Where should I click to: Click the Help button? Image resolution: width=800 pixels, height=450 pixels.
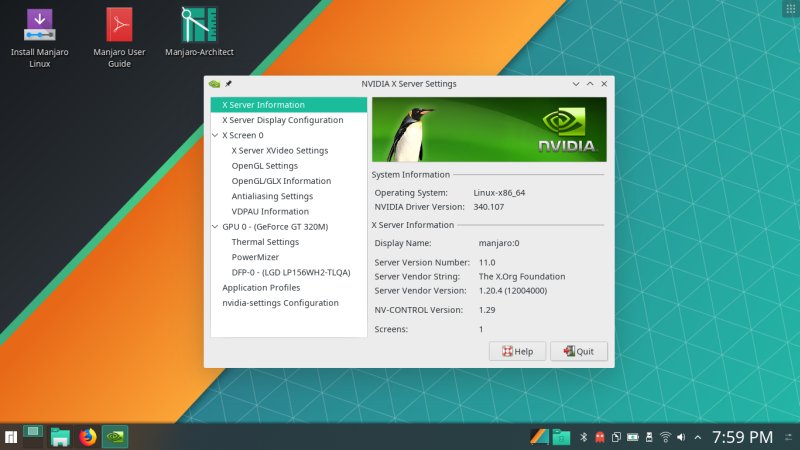pyautogui.click(x=517, y=351)
